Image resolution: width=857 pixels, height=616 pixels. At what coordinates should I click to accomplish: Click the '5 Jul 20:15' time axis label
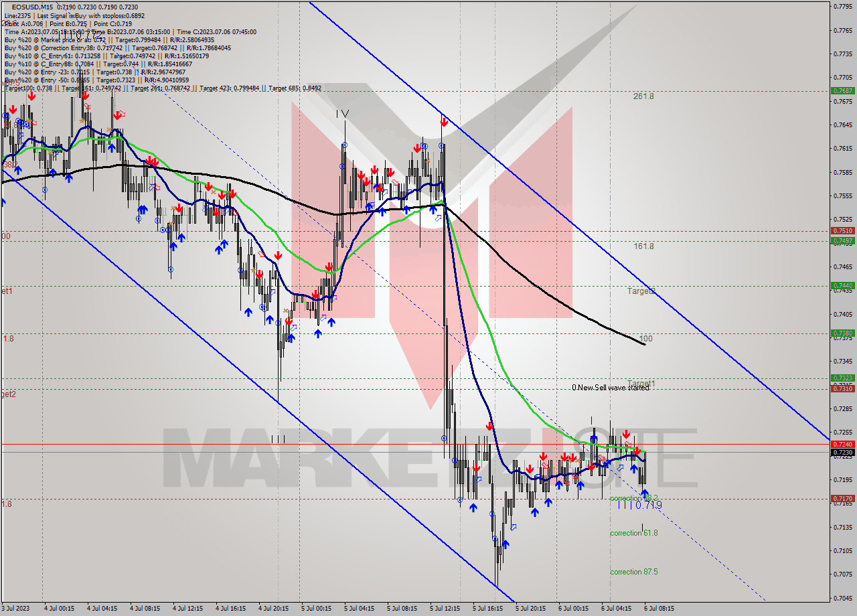point(530,609)
